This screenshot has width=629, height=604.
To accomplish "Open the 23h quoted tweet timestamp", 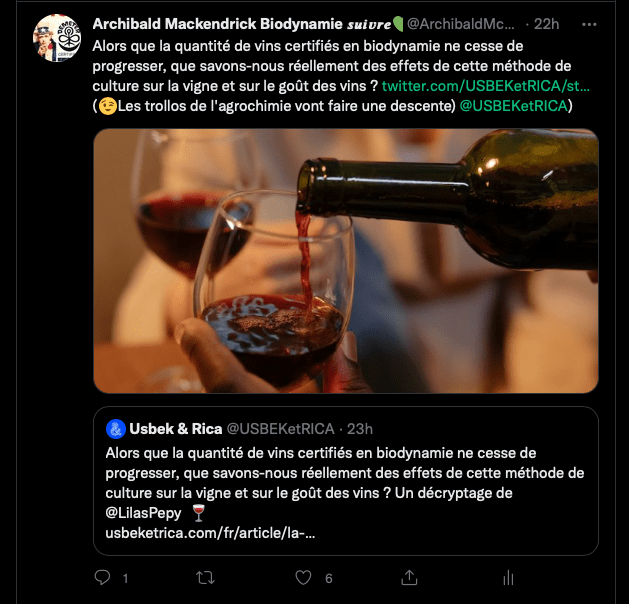I will point(359,429).
